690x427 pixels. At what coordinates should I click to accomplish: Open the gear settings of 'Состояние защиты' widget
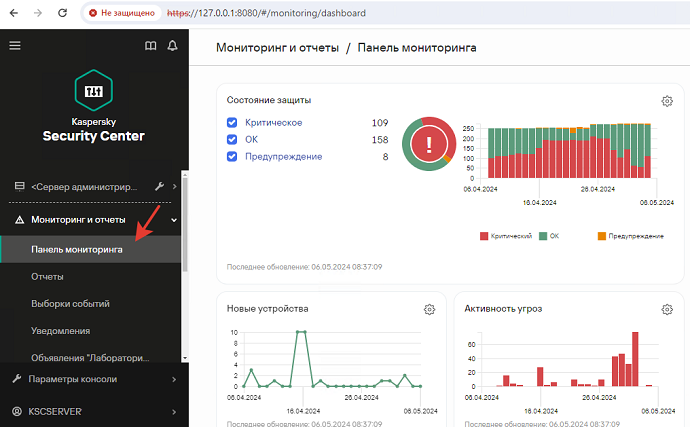pyautogui.click(x=667, y=101)
